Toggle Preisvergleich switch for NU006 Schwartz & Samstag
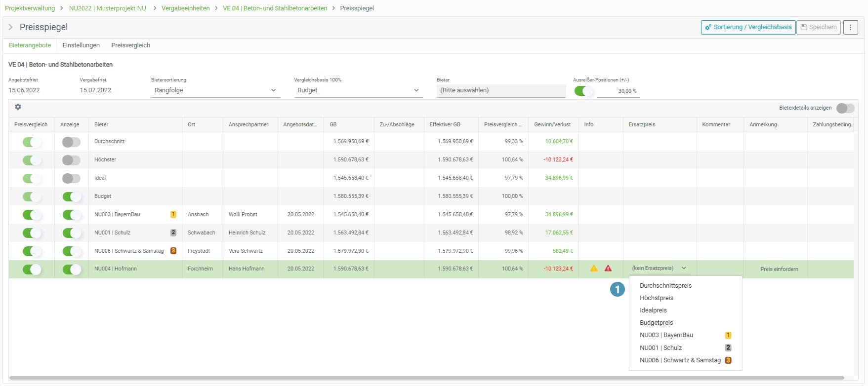868x386 pixels. click(x=32, y=251)
